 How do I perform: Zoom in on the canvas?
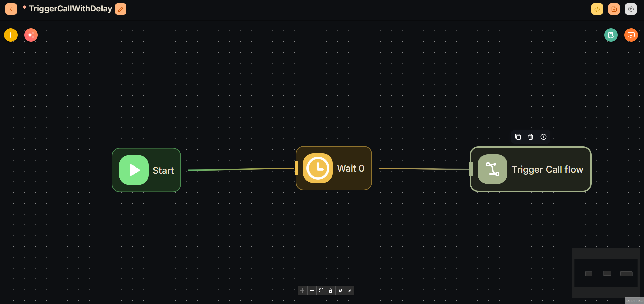point(302,291)
